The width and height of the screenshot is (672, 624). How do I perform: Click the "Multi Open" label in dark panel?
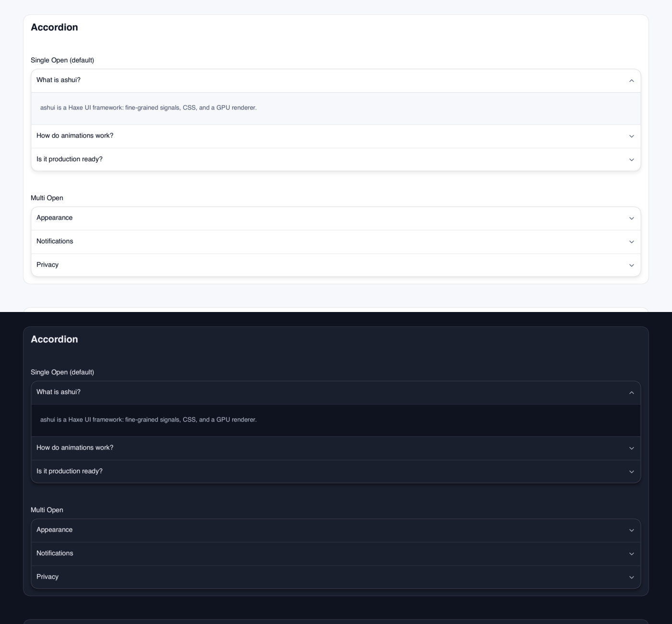tap(47, 510)
